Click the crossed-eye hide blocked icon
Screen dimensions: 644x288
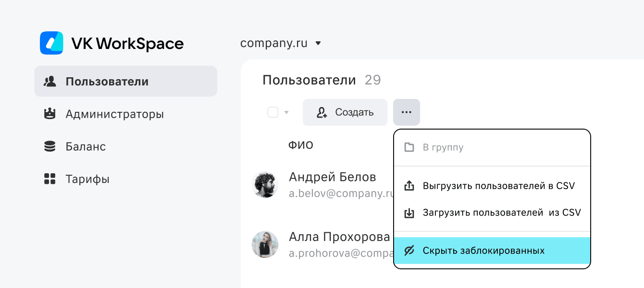tap(409, 251)
